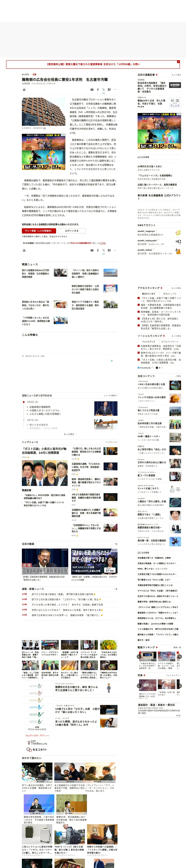Click もっと見る beside 注目の連載記事
Image resolution: width=186 pixels, height=868 pixels.
point(176,75)
